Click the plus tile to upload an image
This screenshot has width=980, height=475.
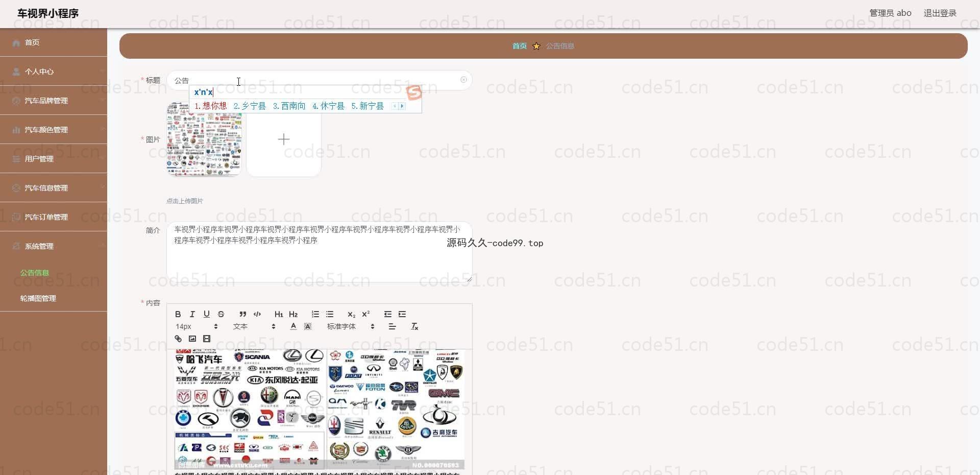(284, 139)
